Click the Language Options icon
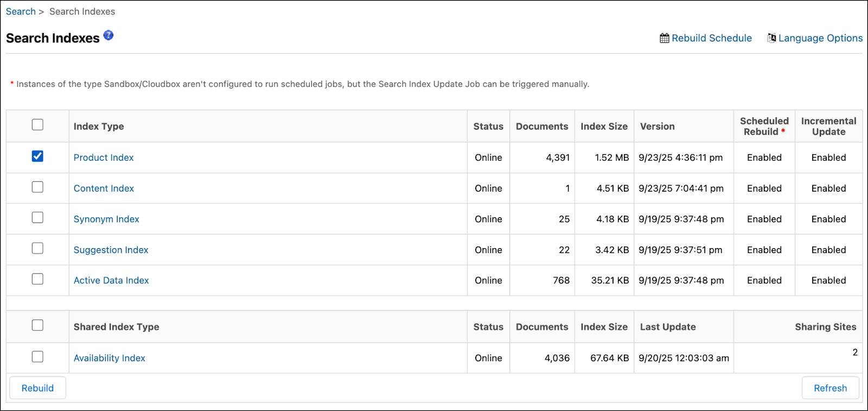The image size is (868, 411). pyautogui.click(x=771, y=38)
